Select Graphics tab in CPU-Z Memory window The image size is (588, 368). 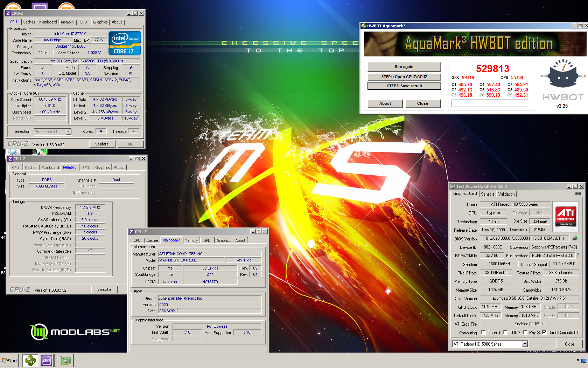point(103,168)
